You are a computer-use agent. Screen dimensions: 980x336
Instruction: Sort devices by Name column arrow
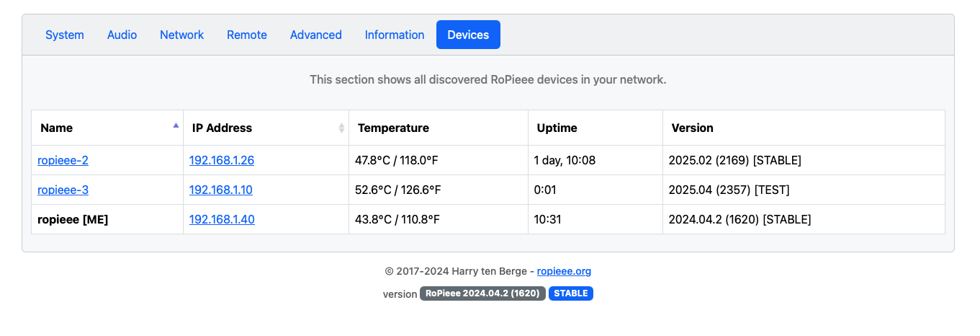(176, 125)
